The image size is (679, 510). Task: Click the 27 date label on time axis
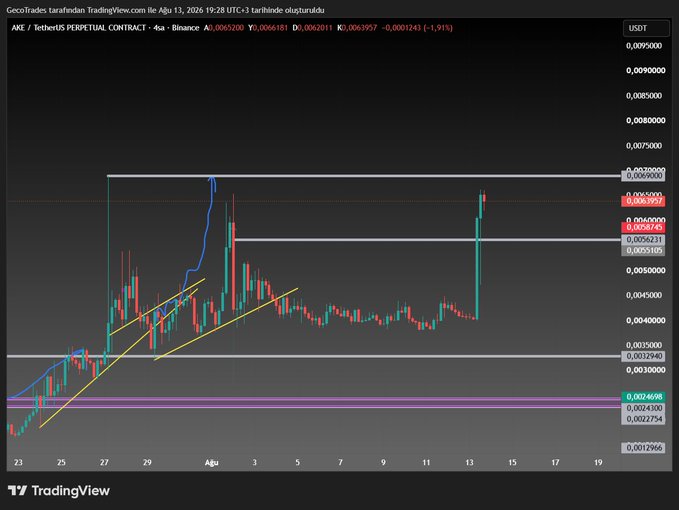point(104,462)
